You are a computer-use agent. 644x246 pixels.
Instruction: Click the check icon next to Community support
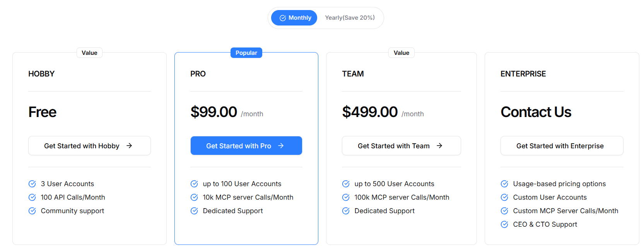[32, 211]
